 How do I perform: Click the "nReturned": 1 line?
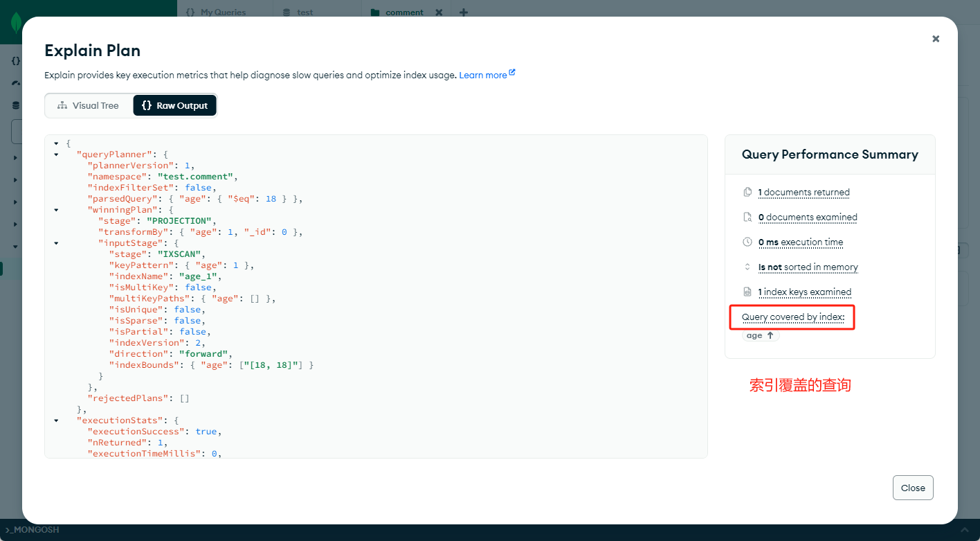(127, 443)
